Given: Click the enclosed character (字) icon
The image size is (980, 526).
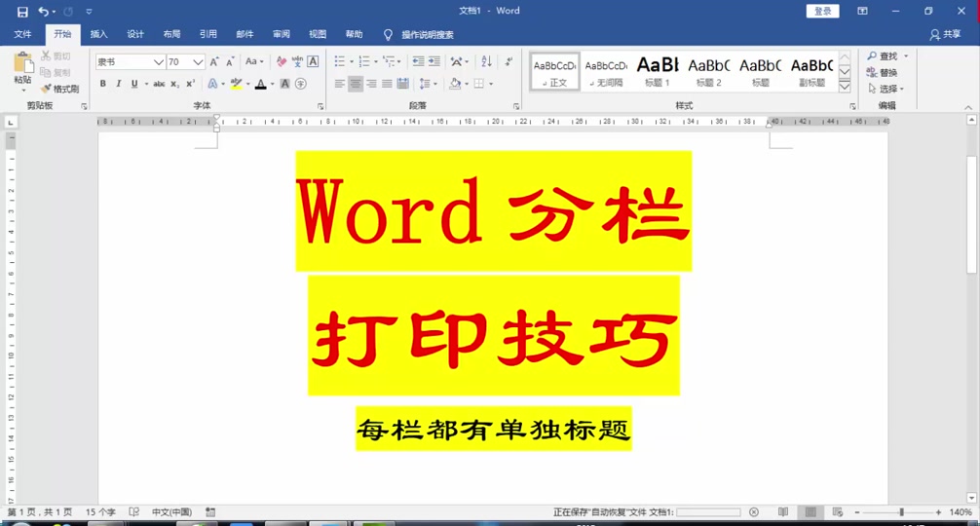Looking at the screenshot, I should [x=301, y=84].
